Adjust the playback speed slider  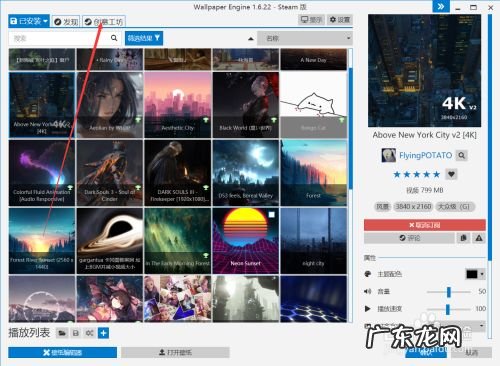click(449, 309)
